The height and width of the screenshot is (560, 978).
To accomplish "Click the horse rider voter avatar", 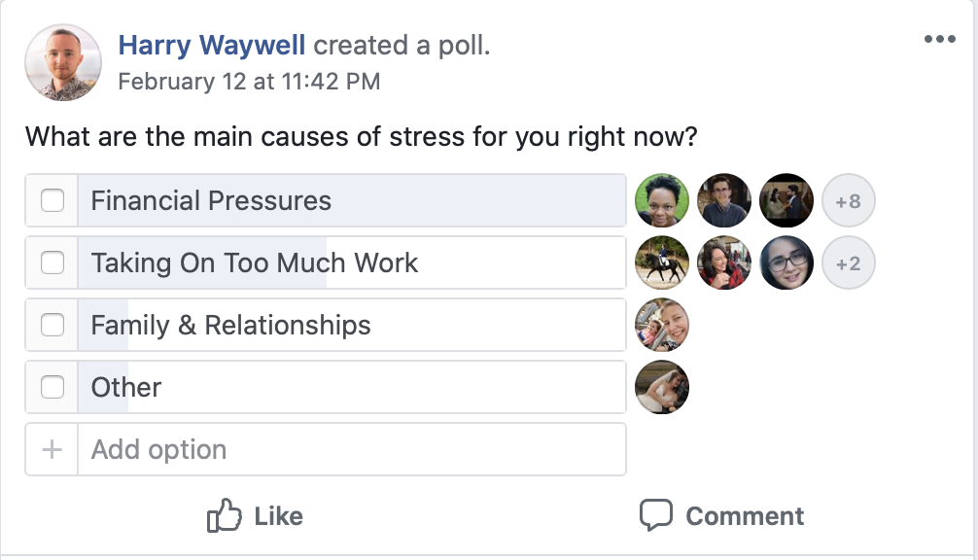I will click(x=662, y=263).
